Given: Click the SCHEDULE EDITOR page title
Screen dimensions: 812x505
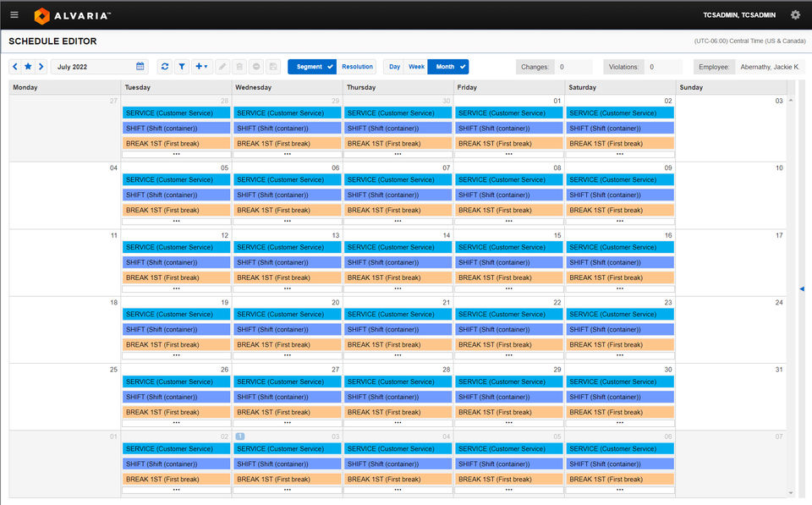Looking at the screenshot, I should (x=52, y=41).
